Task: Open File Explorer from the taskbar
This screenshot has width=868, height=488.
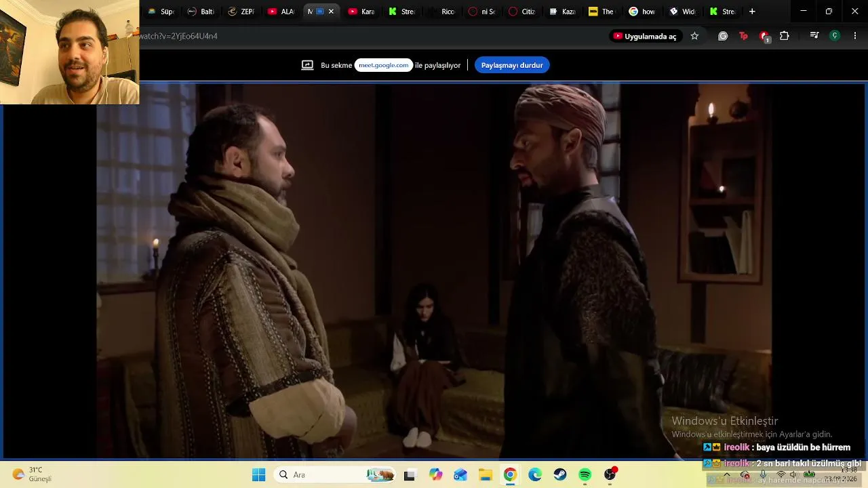Action: point(485,475)
